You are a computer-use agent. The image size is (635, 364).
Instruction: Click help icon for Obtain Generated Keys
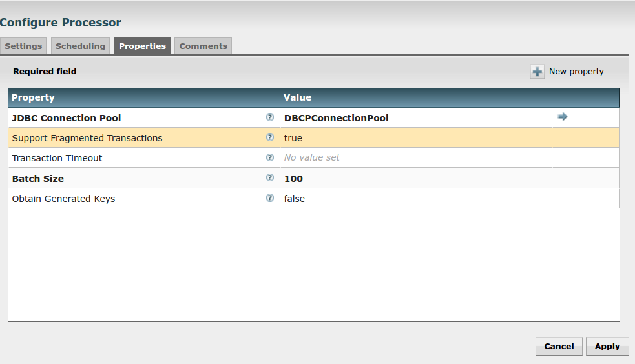pos(270,198)
